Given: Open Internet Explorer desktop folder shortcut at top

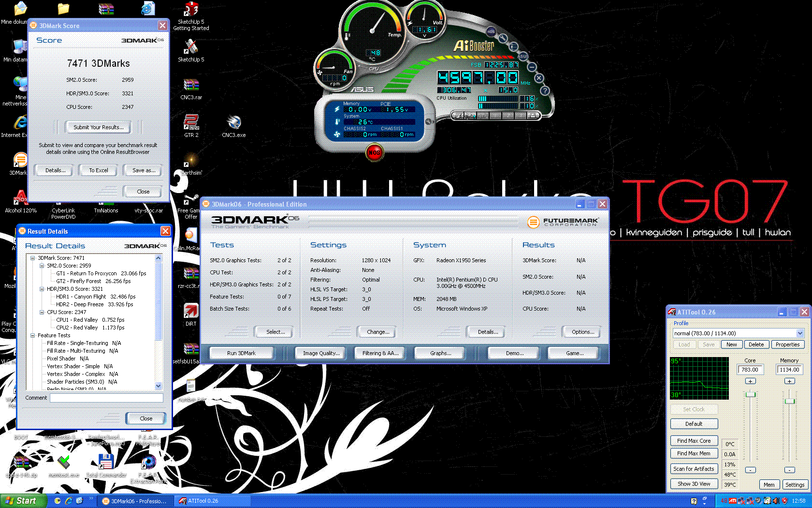Looking at the screenshot, I should click(148, 8).
